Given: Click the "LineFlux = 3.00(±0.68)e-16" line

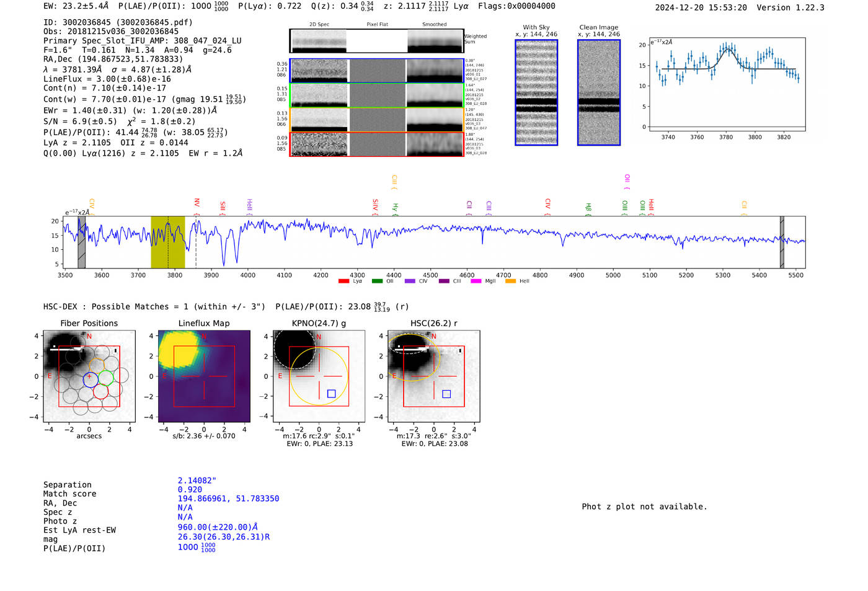Looking at the screenshot, I should tap(107, 79).
